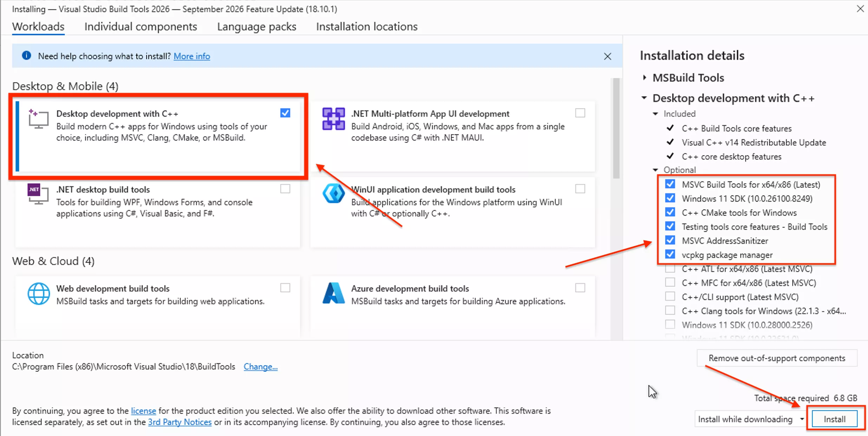Click the Change... location link
Viewport: 868px width, 436px height.
pos(261,366)
